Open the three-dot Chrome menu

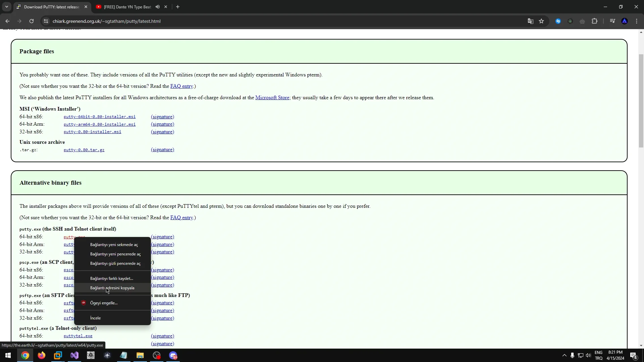tap(637, 21)
